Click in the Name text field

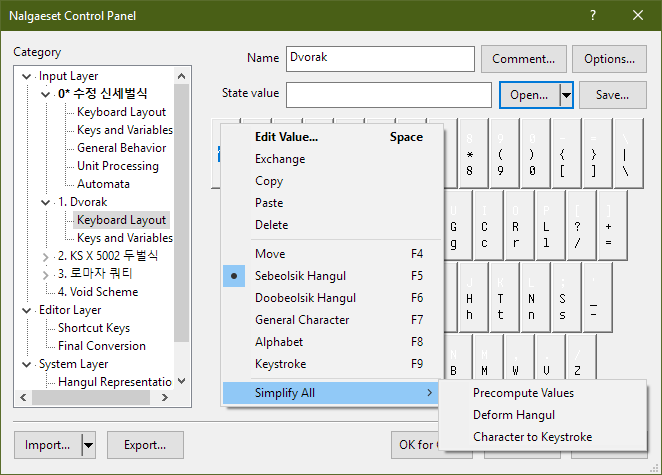[378, 59]
